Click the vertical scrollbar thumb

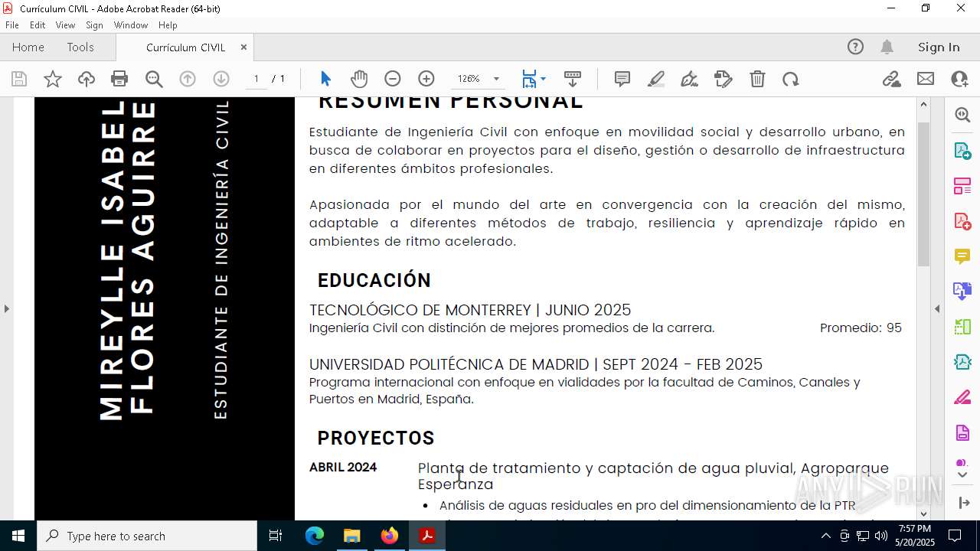click(x=923, y=194)
